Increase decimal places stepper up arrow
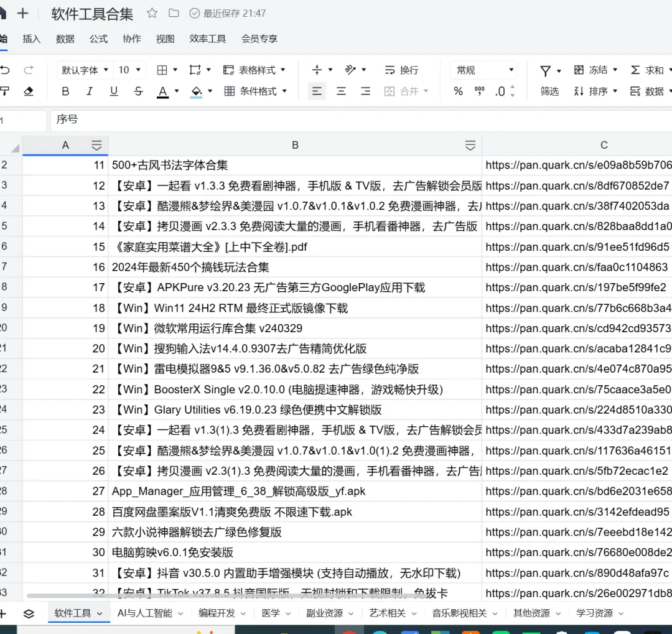The image size is (672, 634). (513, 88)
